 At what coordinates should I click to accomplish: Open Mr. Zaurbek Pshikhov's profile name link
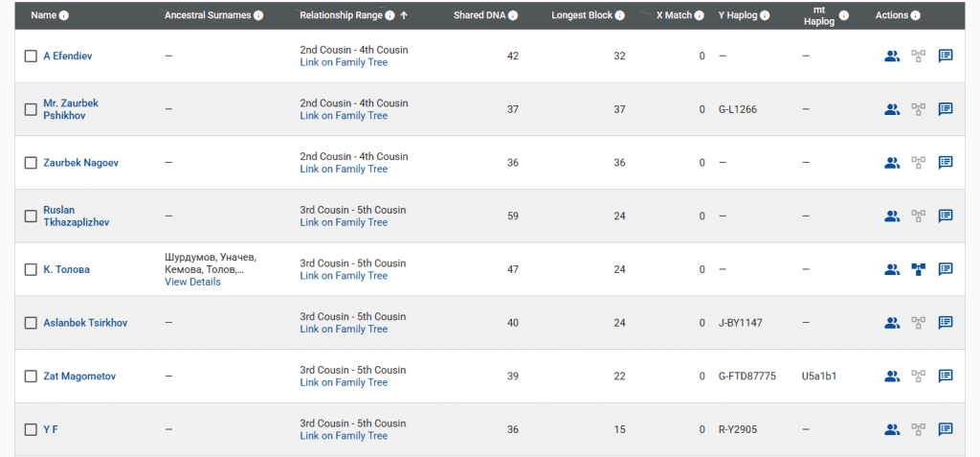click(x=71, y=109)
